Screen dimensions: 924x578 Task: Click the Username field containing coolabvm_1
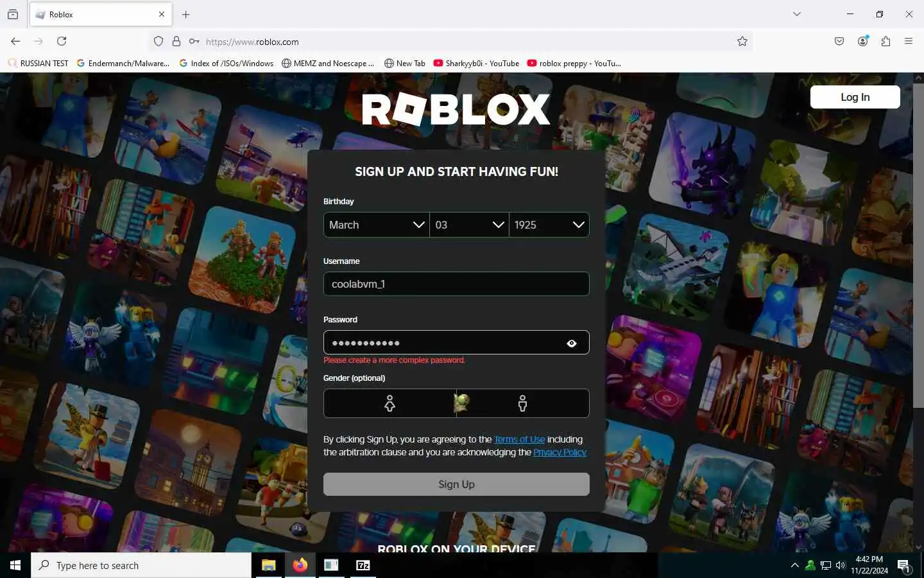tap(456, 284)
